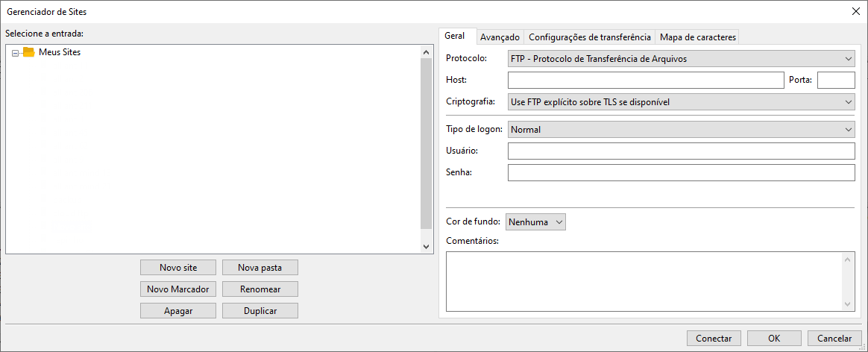This screenshot has height=352, width=868.
Task: Click the Renomear button
Action: pos(260,289)
